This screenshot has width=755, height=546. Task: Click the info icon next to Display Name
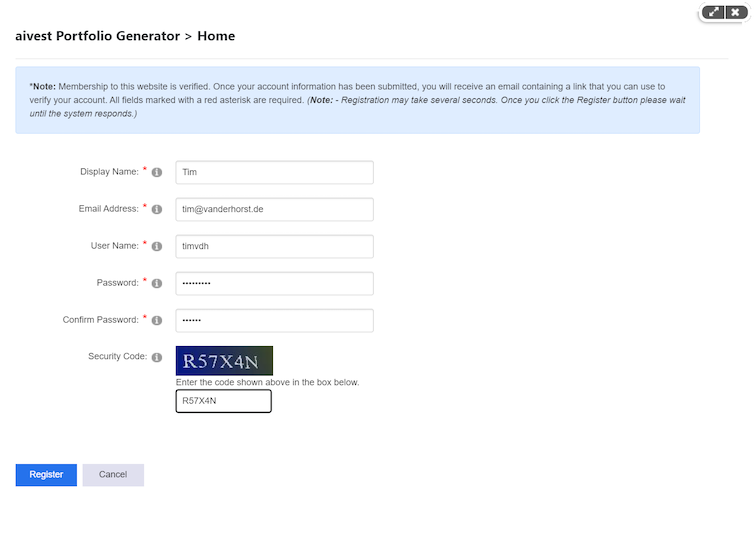coord(157,173)
